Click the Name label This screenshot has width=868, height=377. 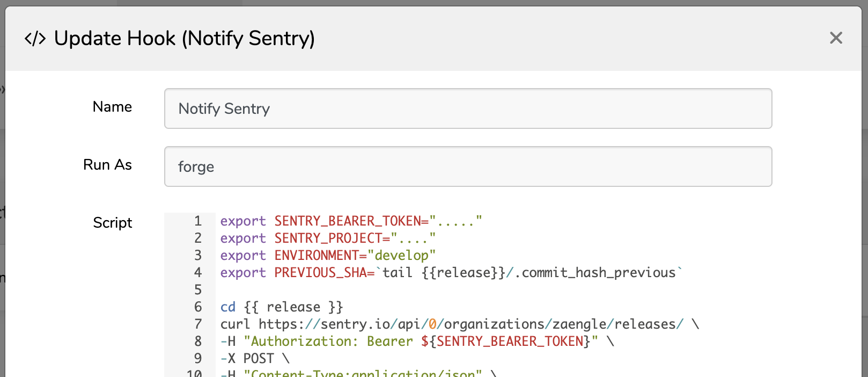tap(112, 106)
